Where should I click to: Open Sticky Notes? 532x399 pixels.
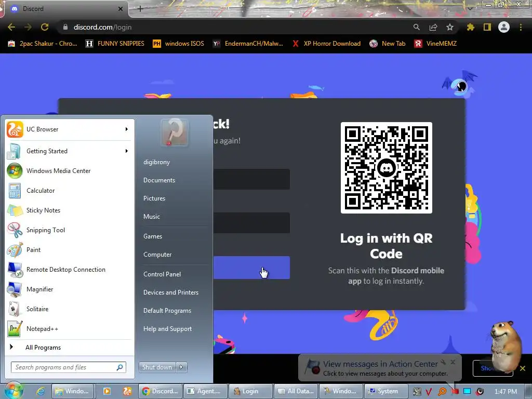click(70, 210)
